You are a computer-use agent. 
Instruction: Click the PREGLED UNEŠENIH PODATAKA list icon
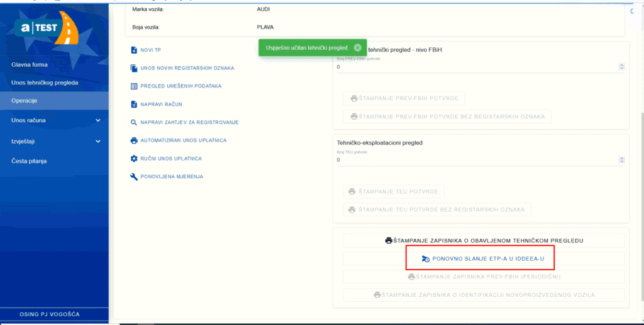coord(133,86)
